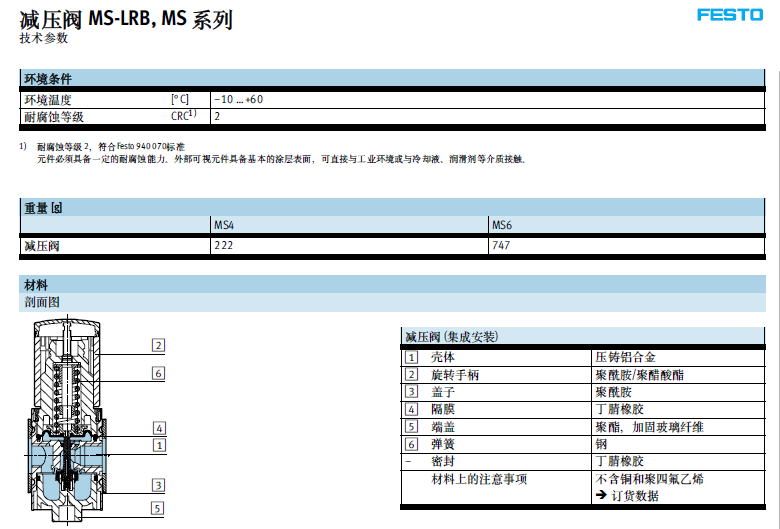Click the 钢 material cell

coord(601,444)
